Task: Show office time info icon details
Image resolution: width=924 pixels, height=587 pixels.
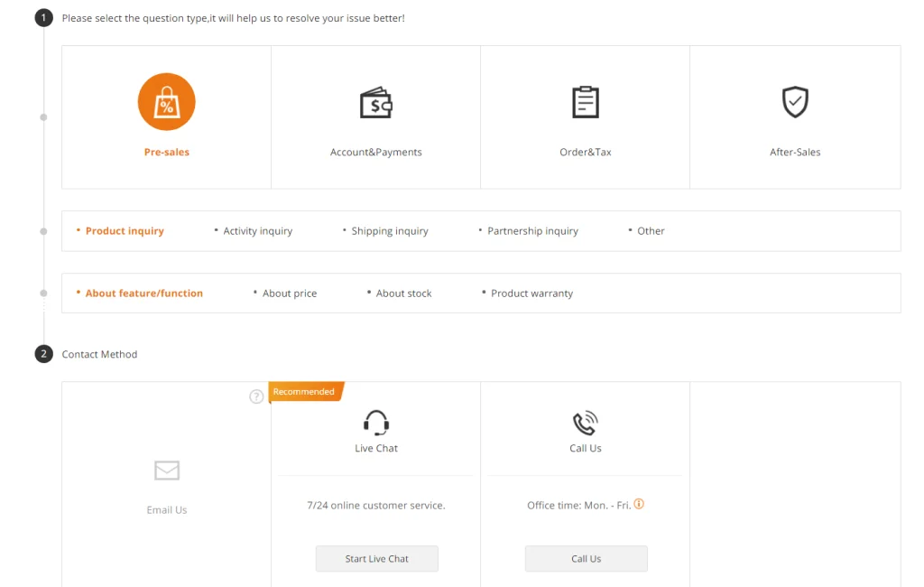Action: 639,504
